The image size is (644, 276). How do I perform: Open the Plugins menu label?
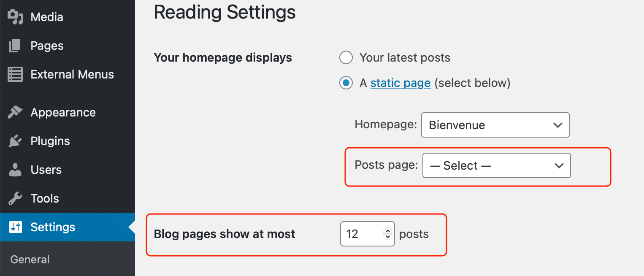[50, 141]
